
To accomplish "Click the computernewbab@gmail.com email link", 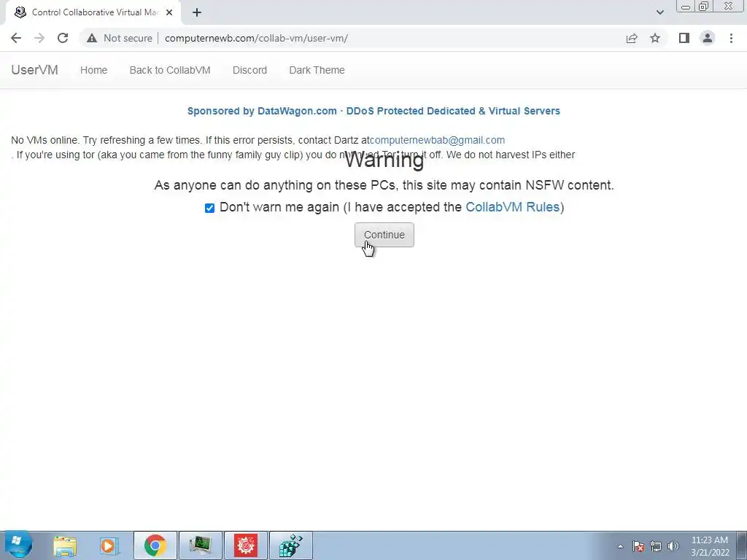I will 438,140.
